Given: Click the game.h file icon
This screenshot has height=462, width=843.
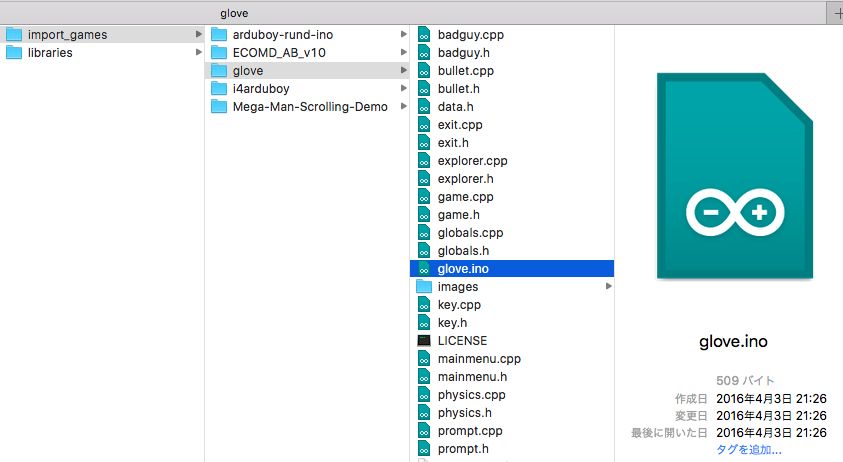Looking at the screenshot, I should click(x=424, y=215).
